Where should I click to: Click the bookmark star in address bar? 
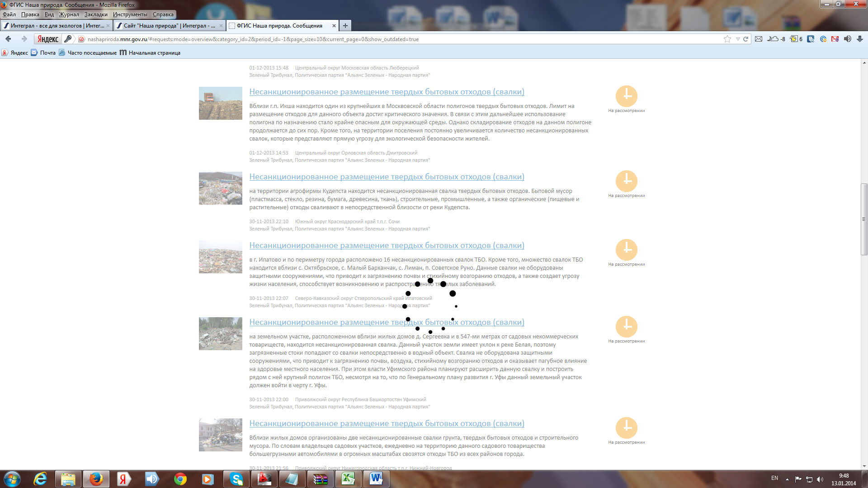point(727,39)
